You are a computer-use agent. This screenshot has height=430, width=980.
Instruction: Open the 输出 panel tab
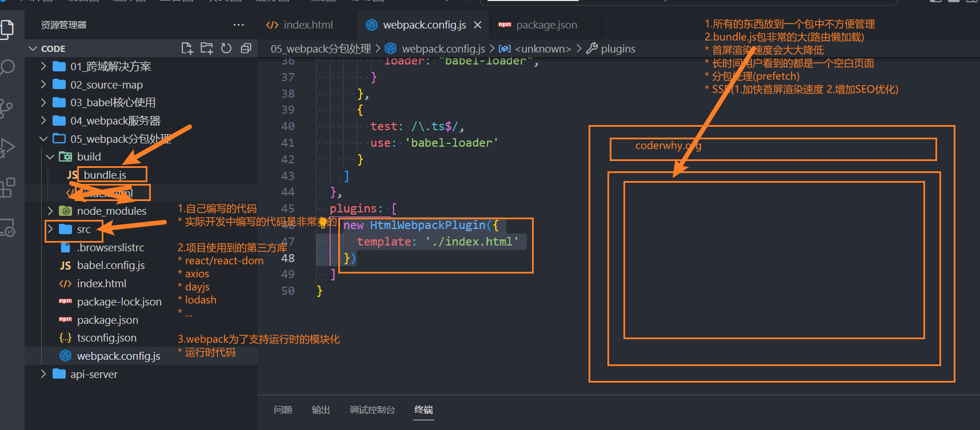(x=321, y=410)
